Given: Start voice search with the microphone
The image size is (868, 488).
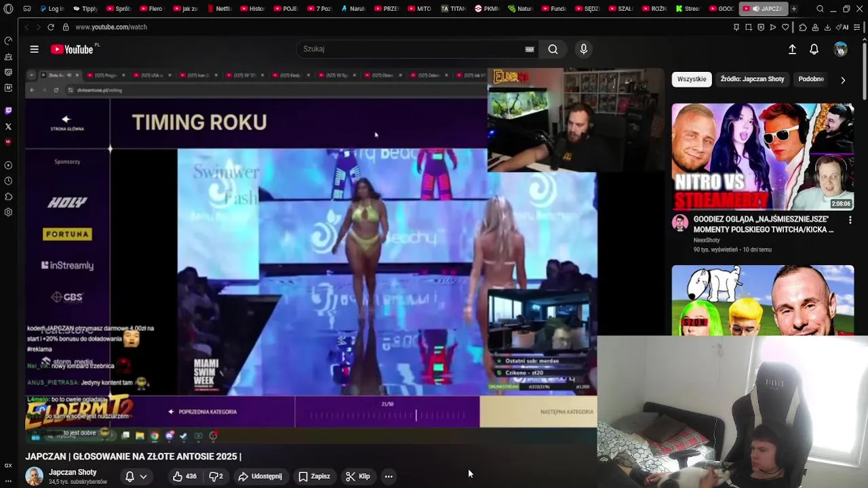Looking at the screenshot, I should [583, 49].
